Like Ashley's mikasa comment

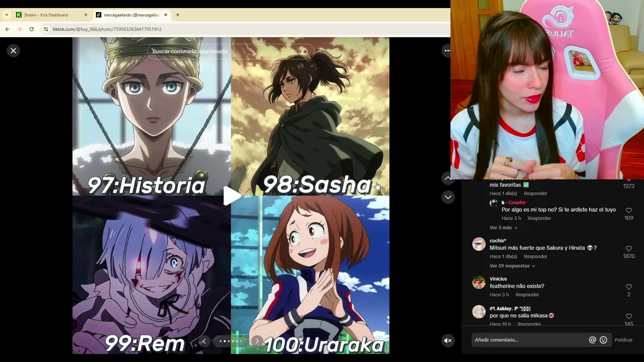point(628,317)
